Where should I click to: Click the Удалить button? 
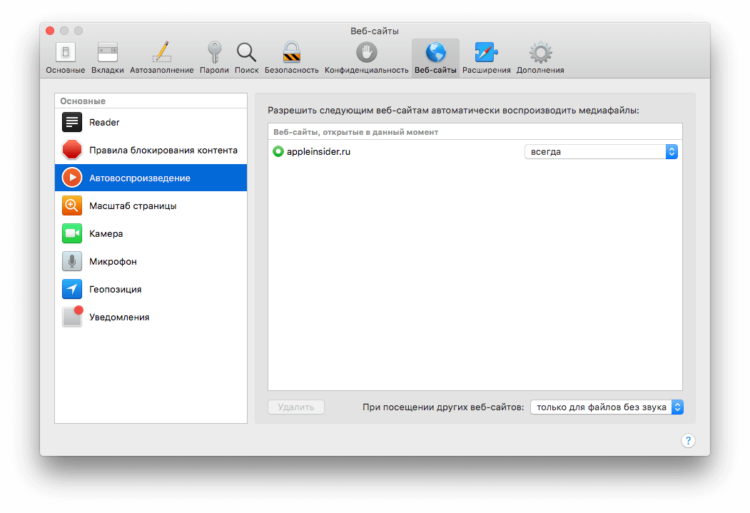tap(296, 407)
